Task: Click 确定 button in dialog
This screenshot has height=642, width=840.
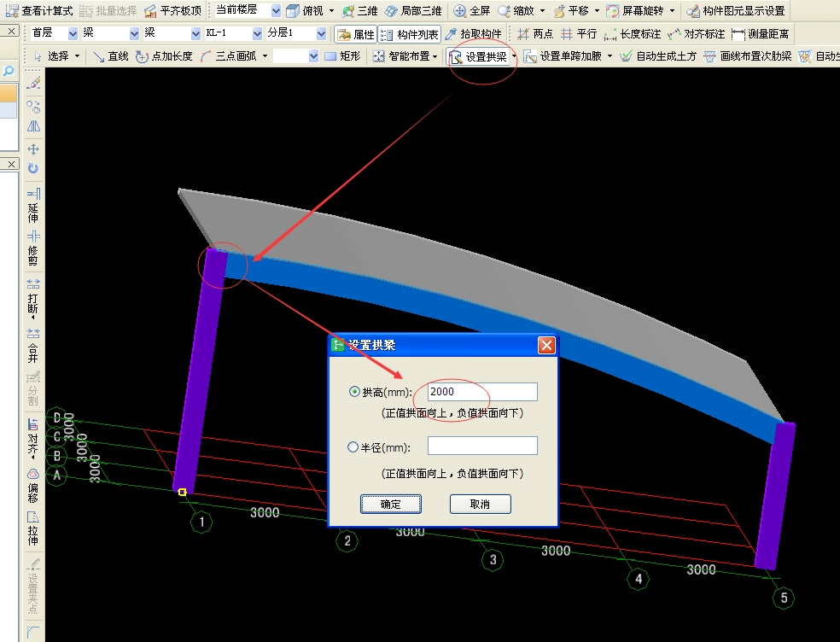Action: (x=390, y=504)
